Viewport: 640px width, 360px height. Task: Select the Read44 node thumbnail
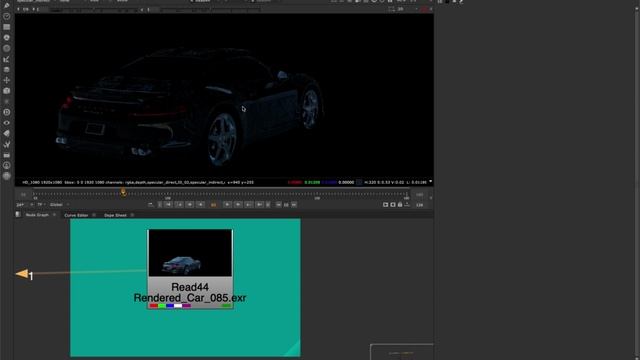pyautogui.click(x=190, y=253)
